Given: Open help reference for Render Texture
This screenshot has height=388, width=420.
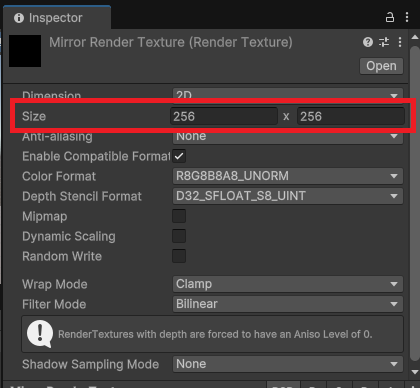Looking at the screenshot, I should tap(368, 42).
